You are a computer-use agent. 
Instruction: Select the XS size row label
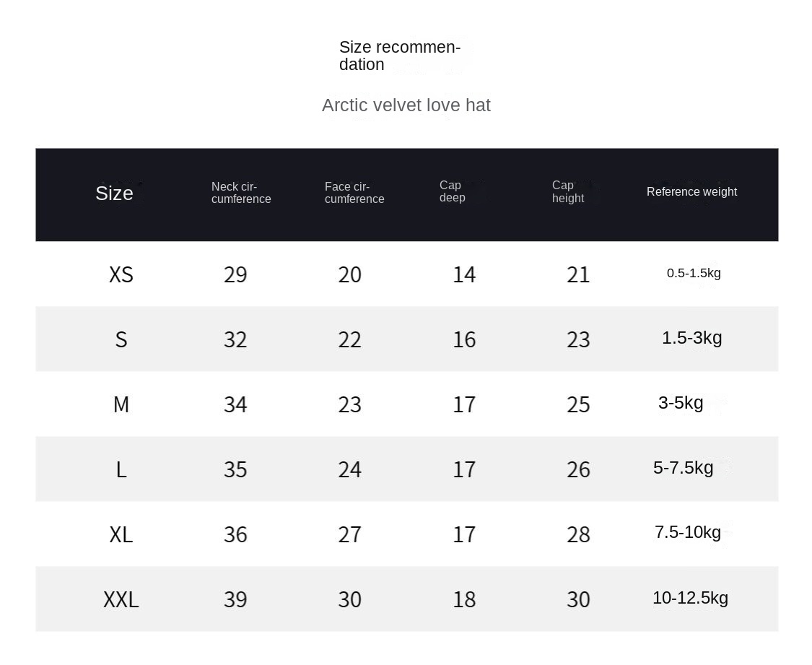point(121,275)
